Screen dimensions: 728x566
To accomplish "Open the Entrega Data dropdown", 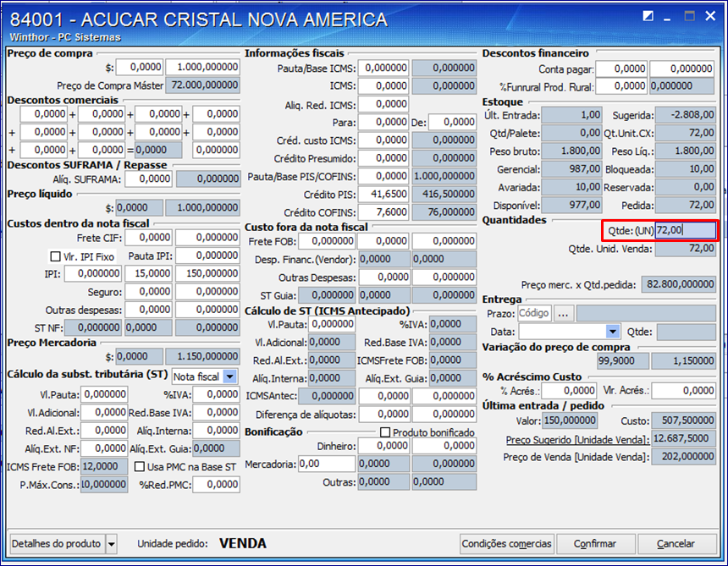I will [x=613, y=332].
